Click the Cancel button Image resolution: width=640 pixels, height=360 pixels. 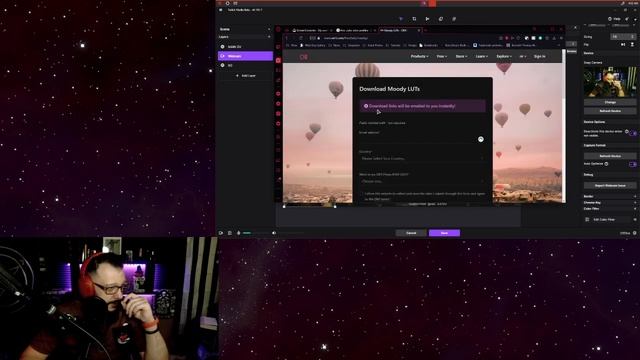[411, 233]
